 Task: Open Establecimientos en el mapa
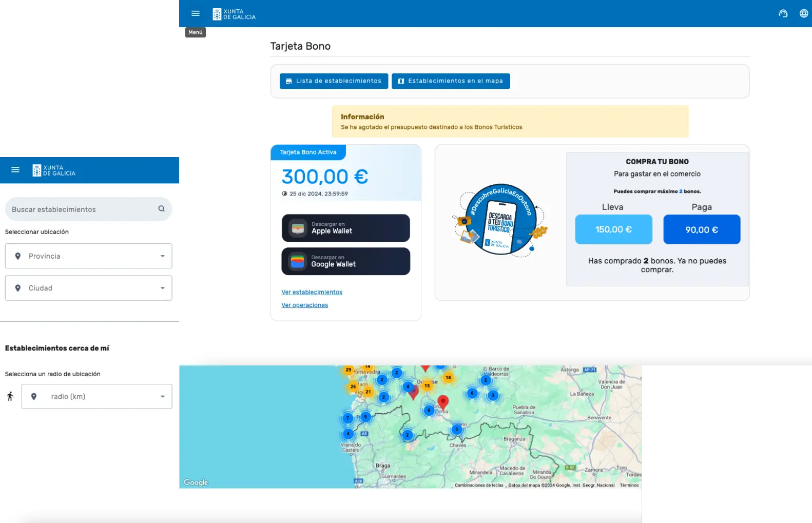click(x=451, y=81)
